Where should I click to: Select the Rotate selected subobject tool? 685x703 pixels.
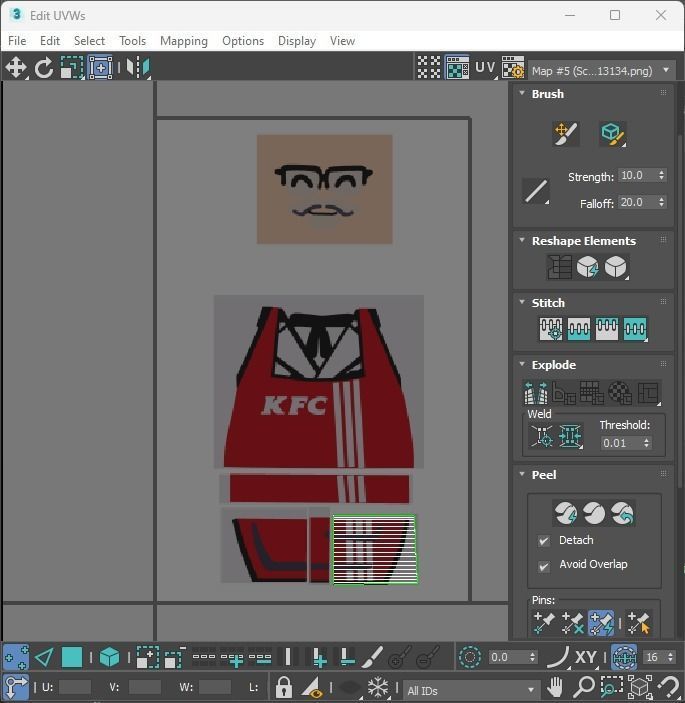coord(44,68)
